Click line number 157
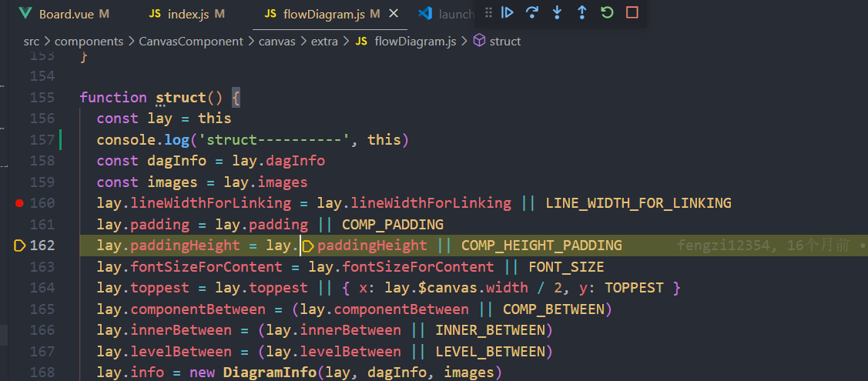The height and width of the screenshot is (381, 868). [42, 140]
